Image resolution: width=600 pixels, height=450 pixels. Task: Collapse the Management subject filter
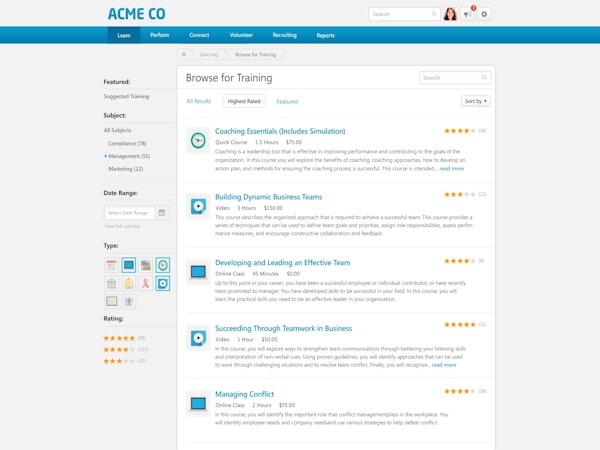(106, 156)
